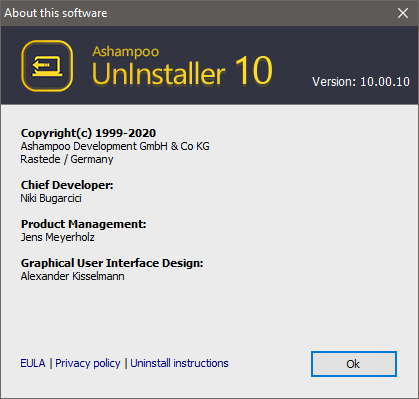Click the Ashampoo UnInstaller logo icon
The width and height of the screenshot is (419, 399).
[x=47, y=66]
